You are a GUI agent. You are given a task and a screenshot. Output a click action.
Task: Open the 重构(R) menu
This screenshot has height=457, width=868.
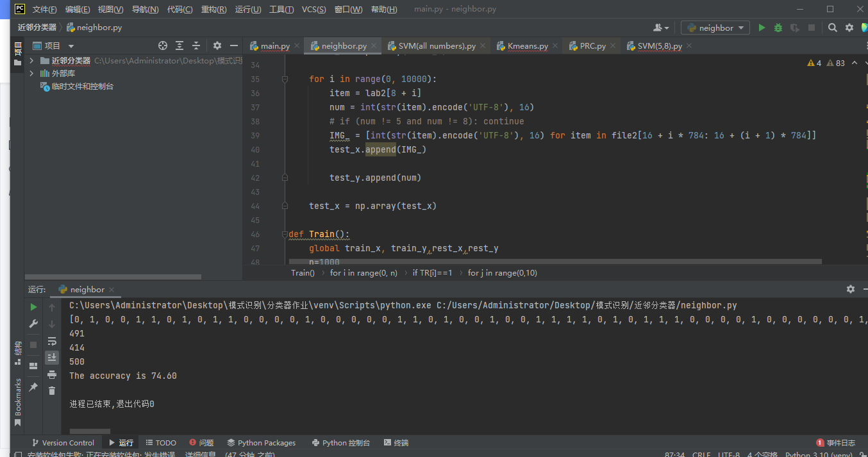tap(213, 9)
